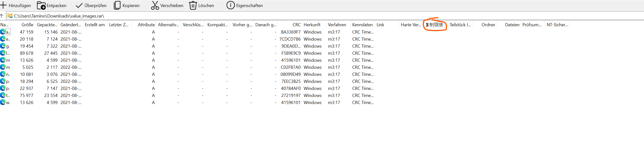Select Edge file icon in row with size 18 294
Viewport: 644px width, 165px height.
[3, 81]
